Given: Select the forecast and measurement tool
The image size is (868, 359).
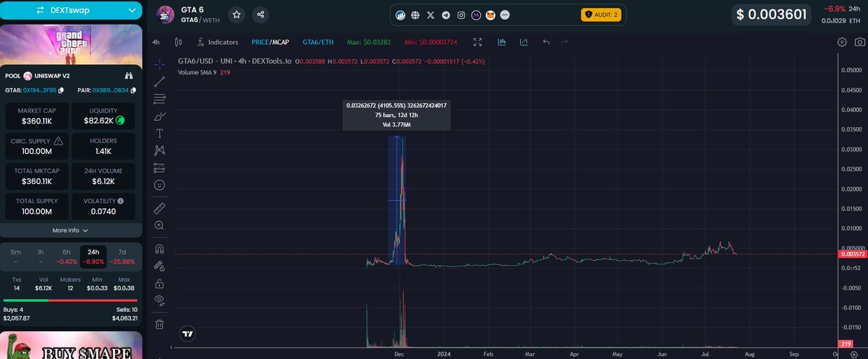Looking at the screenshot, I should tap(160, 168).
